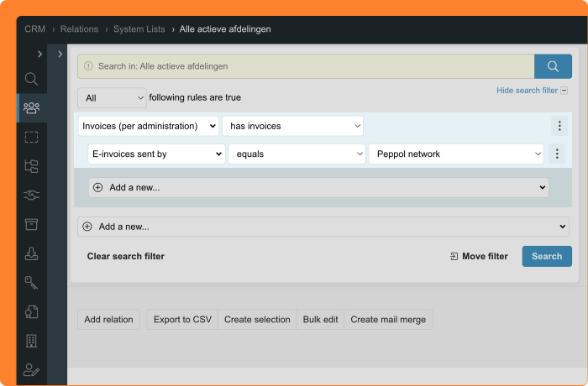The width and height of the screenshot is (588, 386).
Task: Click Create mail merge button
Action: 388,320
